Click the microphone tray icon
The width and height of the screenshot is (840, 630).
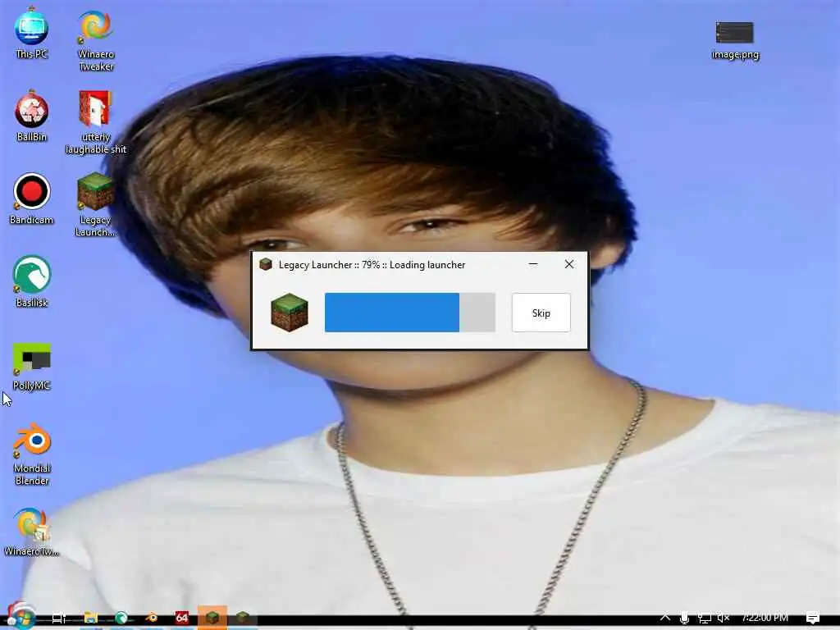click(x=684, y=618)
